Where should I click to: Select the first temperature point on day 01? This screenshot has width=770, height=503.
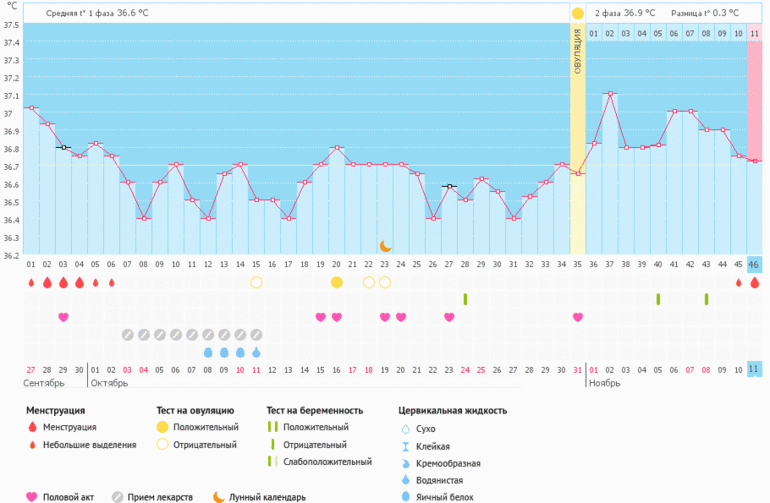tap(31, 108)
